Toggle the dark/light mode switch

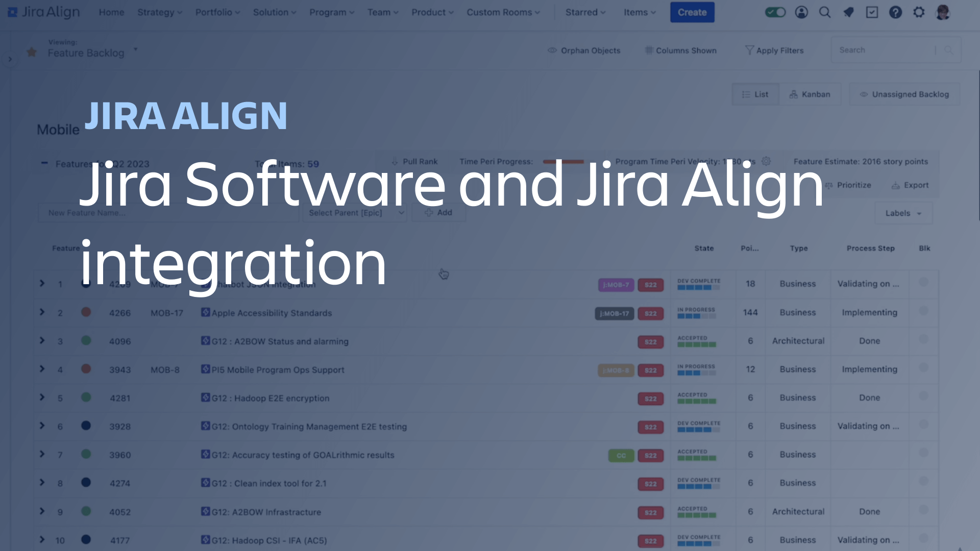pyautogui.click(x=775, y=12)
